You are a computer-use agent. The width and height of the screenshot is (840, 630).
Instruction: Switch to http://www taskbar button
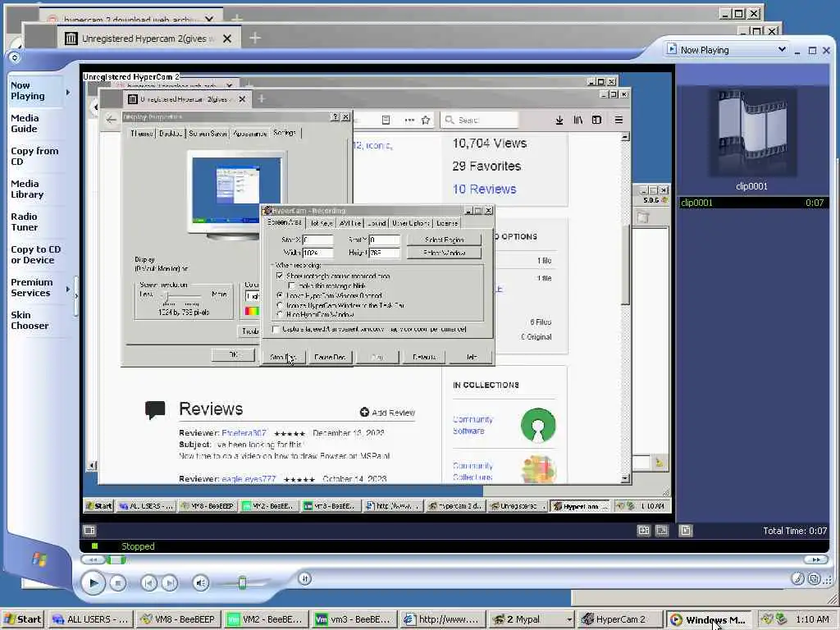[441, 619]
